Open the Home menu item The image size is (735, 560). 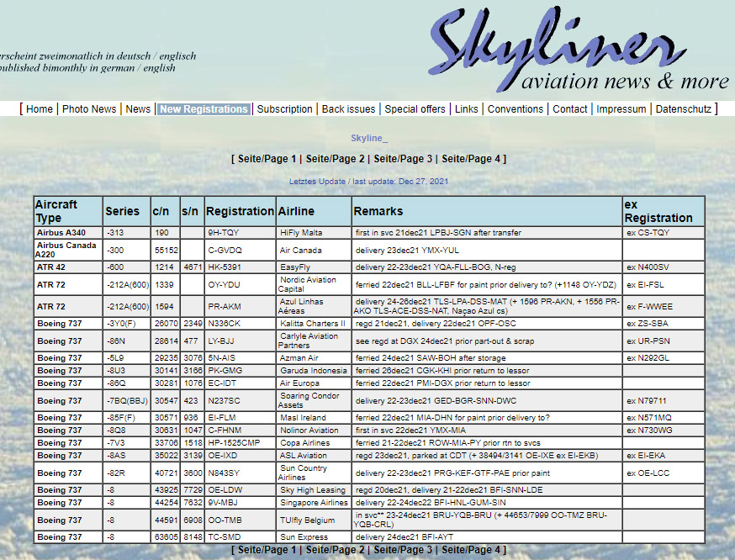click(40, 109)
